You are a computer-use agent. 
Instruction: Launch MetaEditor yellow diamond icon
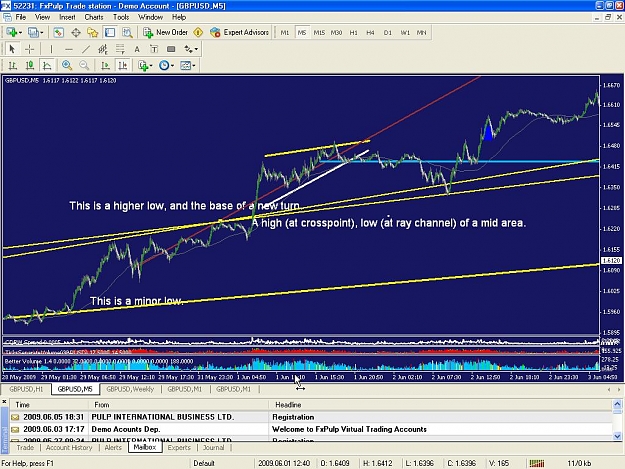coord(198,33)
